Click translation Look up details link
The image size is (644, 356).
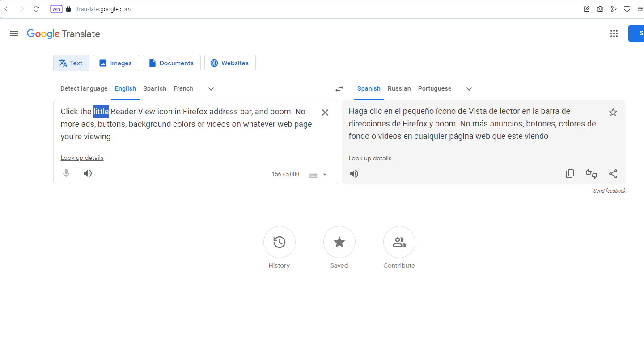click(370, 158)
